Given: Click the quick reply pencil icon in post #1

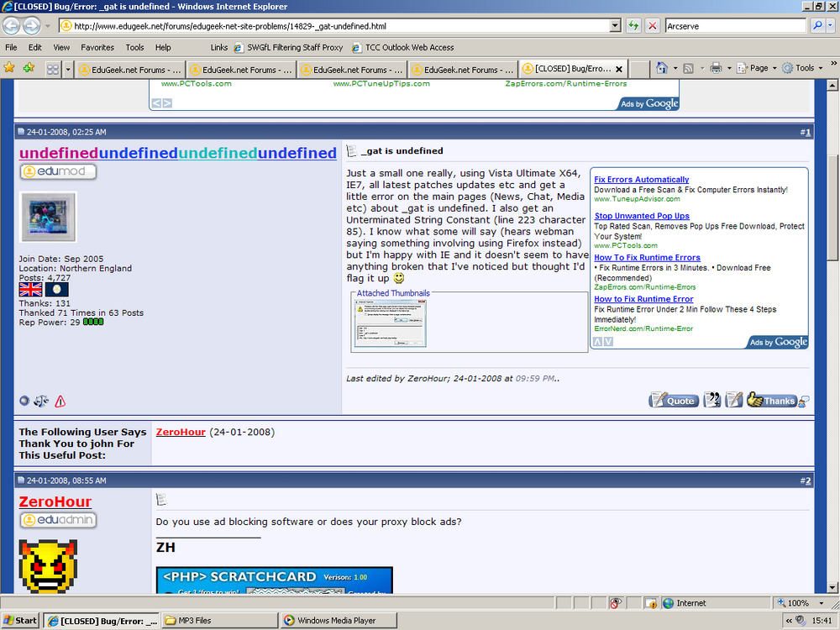Looking at the screenshot, I should (734, 400).
